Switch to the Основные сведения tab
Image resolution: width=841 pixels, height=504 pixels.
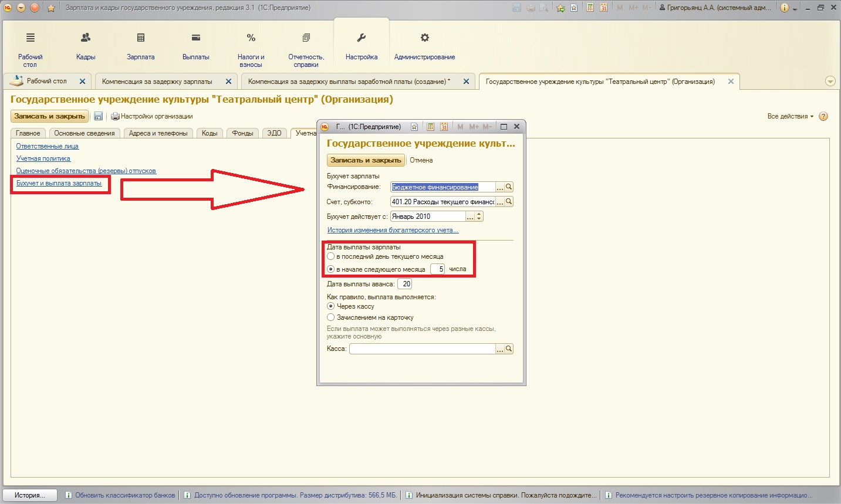[x=85, y=133]
